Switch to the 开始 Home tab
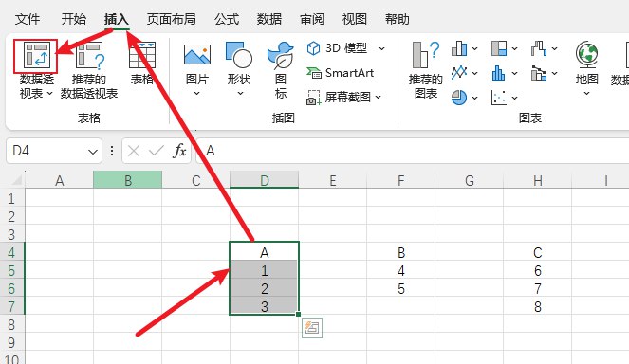This screenshot has height=364, width=629. (74, 19)
